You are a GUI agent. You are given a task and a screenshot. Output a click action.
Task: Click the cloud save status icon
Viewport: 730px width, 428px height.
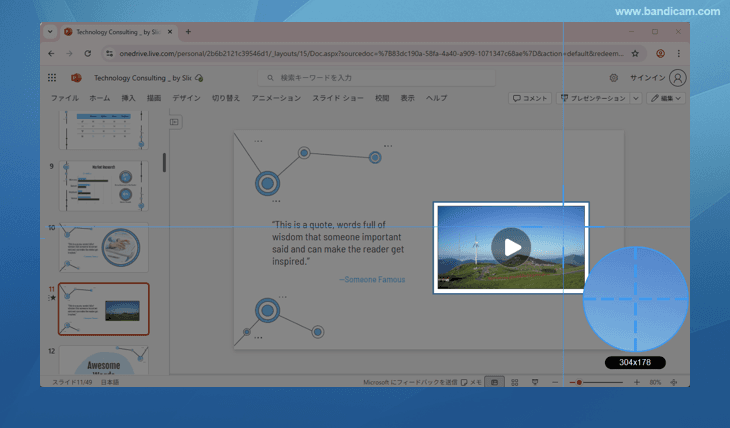click(x=199, y=78)
